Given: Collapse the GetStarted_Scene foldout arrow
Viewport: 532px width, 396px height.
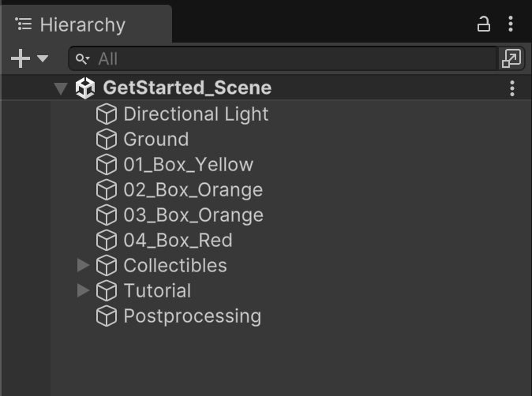Looking at the screenshot, I should (x=61, y=88).
